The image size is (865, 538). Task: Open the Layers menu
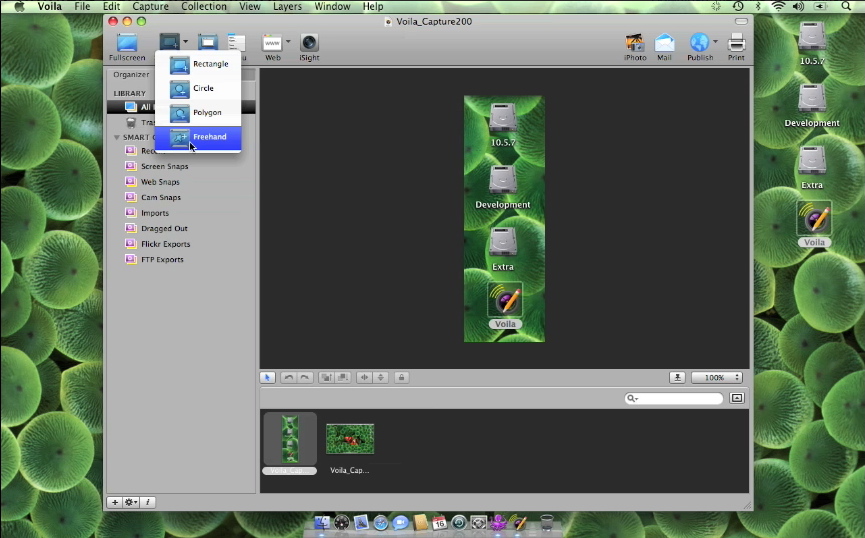[287, 7]
